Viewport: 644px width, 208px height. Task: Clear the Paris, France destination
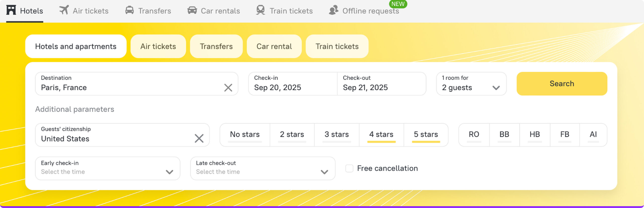pos(228,88)
